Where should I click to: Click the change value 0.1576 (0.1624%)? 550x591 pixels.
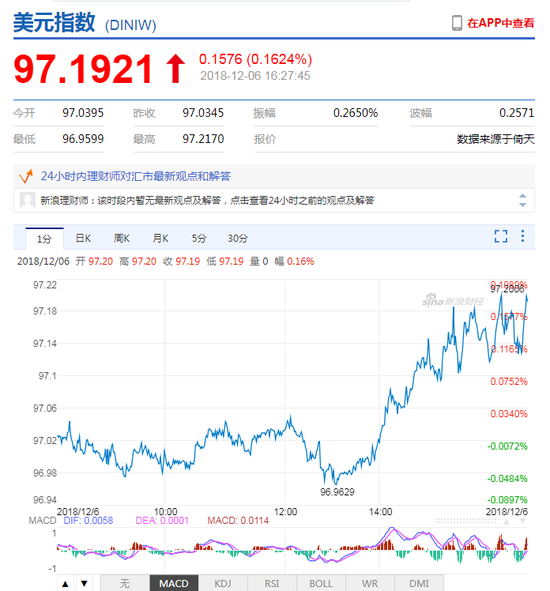tap(256, 59)
